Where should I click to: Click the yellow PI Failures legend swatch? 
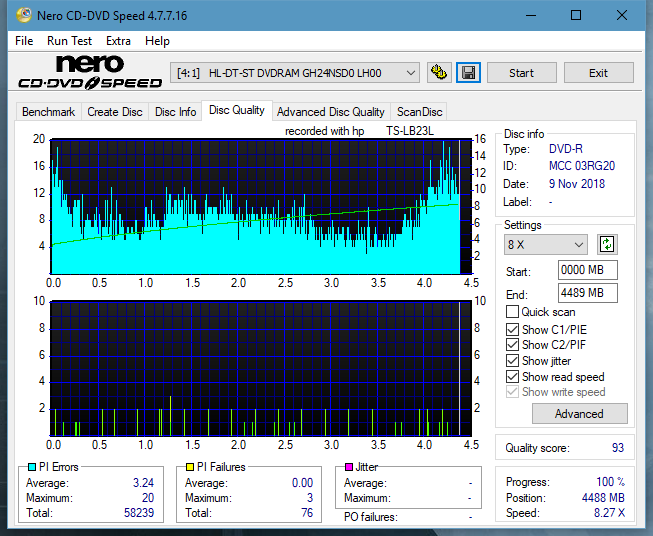point(190,467)
